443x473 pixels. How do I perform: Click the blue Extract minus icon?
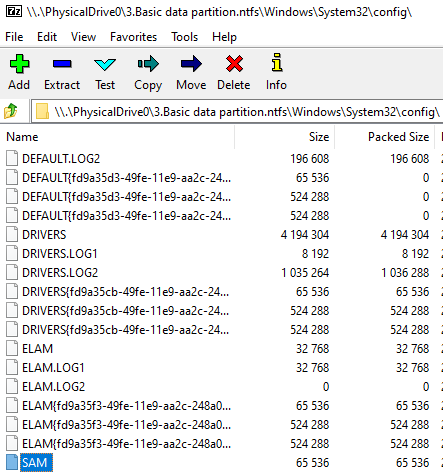62,64
